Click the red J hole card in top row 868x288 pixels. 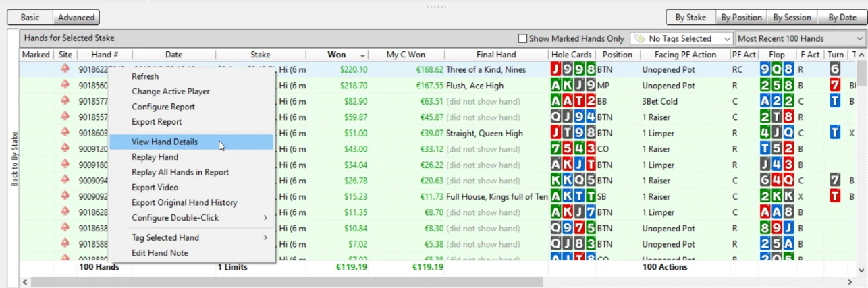click(556, 69)
